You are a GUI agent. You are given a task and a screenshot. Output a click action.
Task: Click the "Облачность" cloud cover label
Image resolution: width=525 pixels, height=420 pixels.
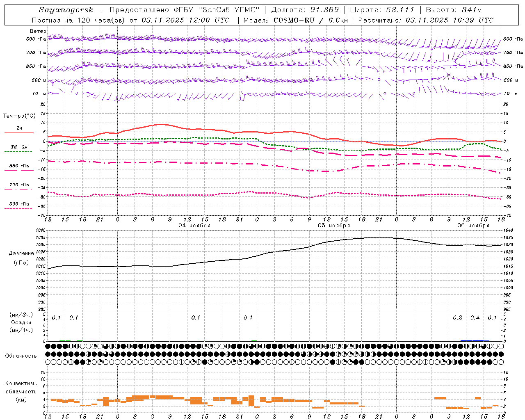[21, 356]
